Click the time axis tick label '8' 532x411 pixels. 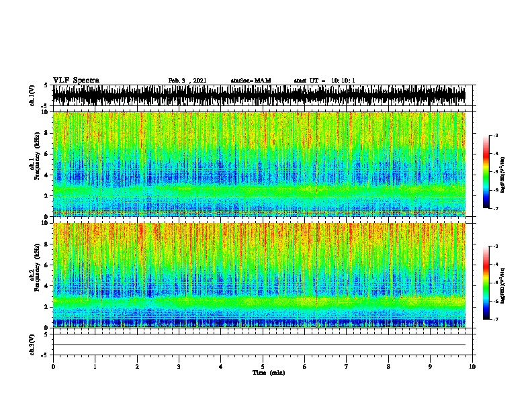[x=388, y=366]
